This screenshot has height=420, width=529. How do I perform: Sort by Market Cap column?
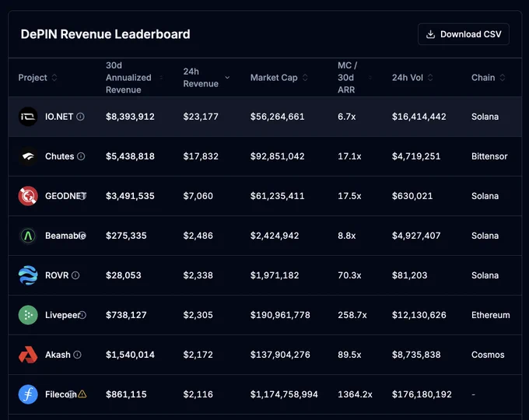279,78
